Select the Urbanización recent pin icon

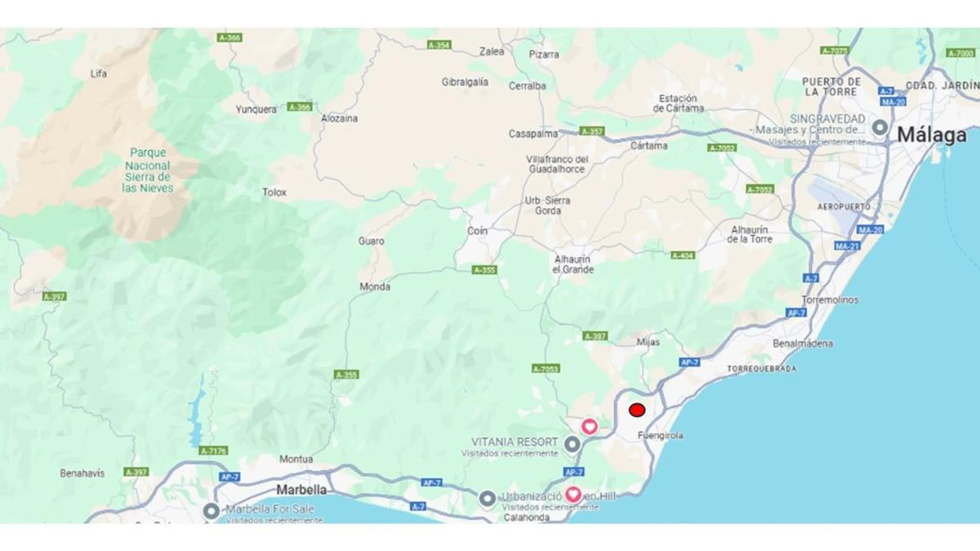click(x=488, y=497)
